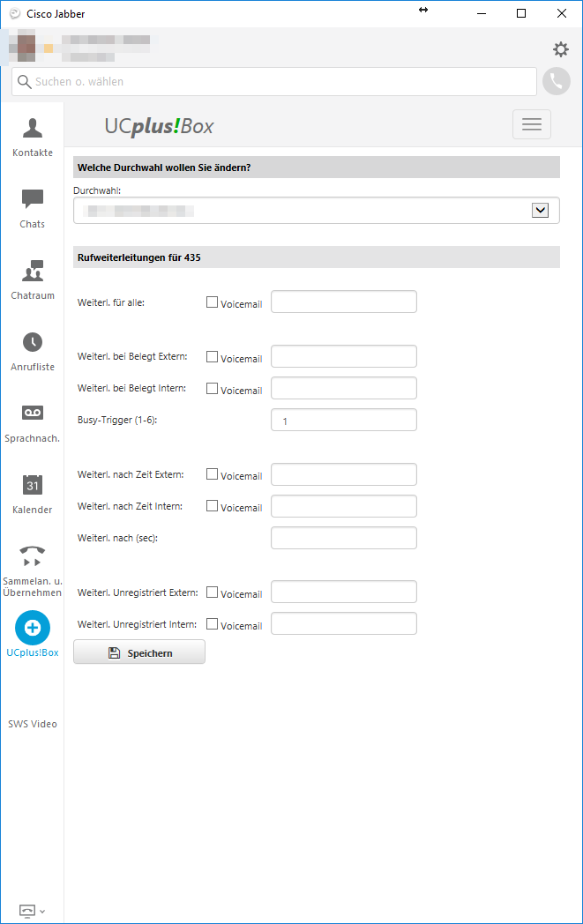Enable Voicemail for Weiterl. Unregistriert Intern
583x924 pixels.
pos(213,623)
